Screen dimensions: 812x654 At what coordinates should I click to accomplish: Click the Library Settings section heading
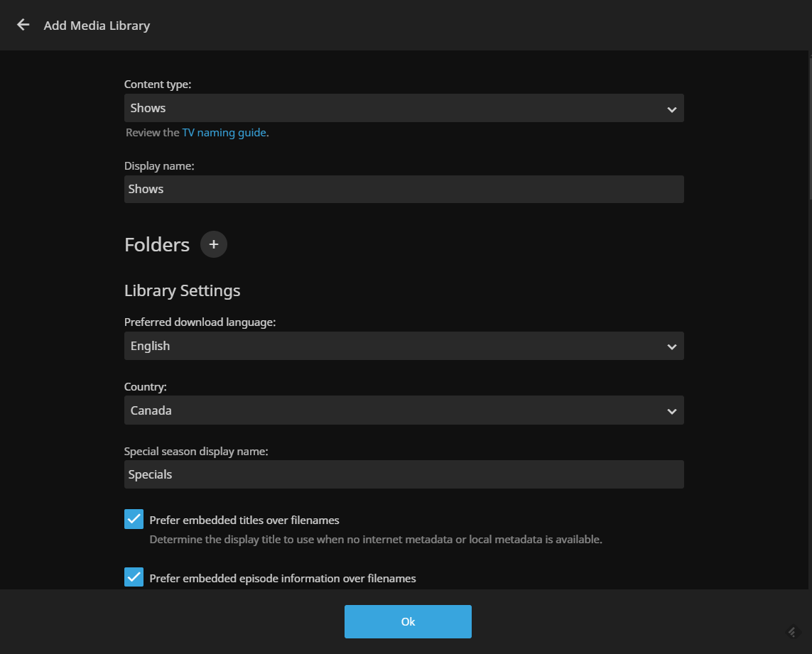coord(182,290)
